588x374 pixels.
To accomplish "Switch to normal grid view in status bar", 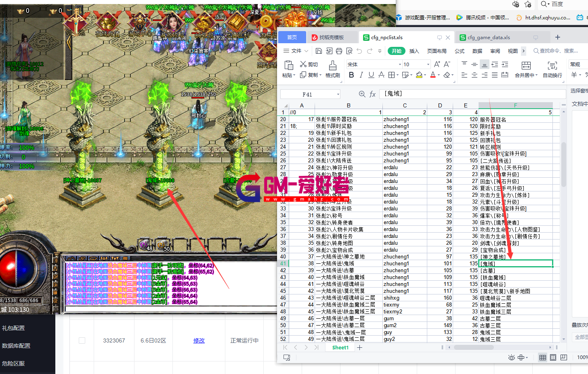I will (543, 357).
